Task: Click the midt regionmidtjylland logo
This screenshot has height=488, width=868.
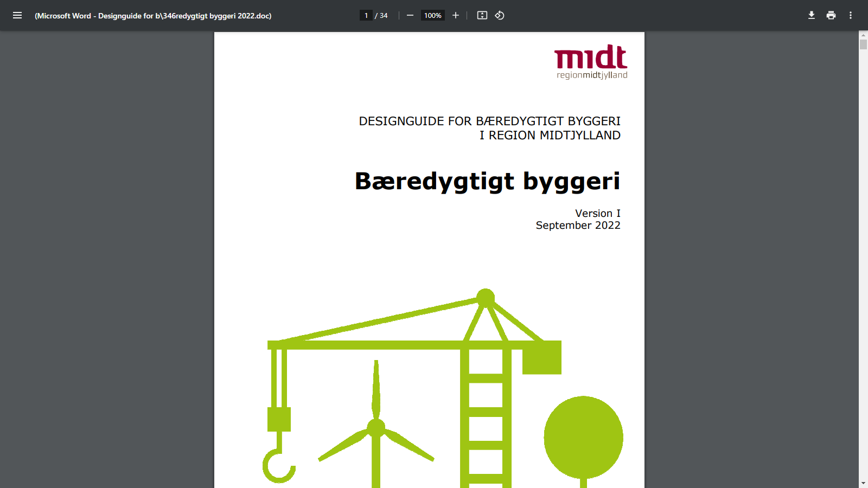Action: tap(591, 62)
